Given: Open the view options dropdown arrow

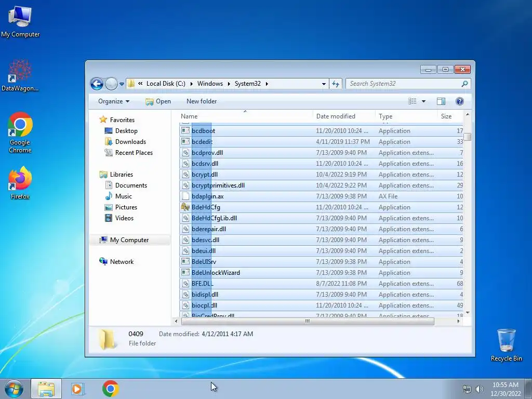Looking at the screenshot, I should pos(423,101).
